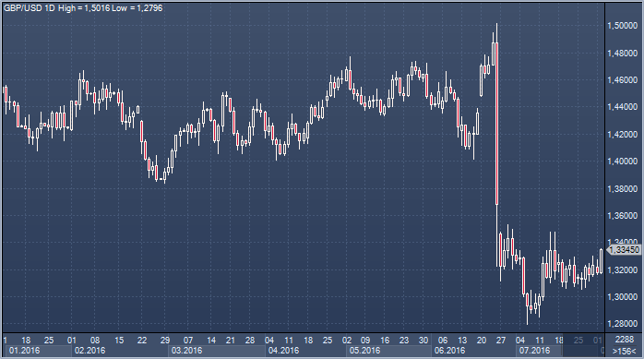The height and width of the screenshot is (359, 644).
Task: Click the 29 date label before March
Action: pos(165,340)
